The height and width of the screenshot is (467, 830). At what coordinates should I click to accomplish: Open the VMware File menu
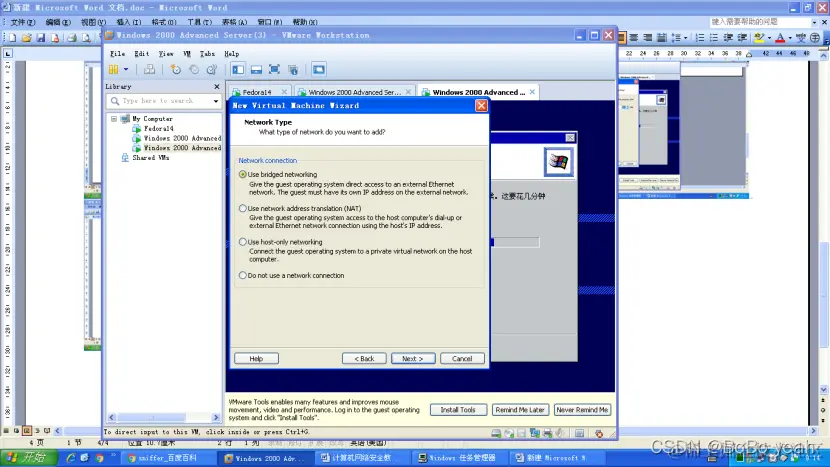118,53
